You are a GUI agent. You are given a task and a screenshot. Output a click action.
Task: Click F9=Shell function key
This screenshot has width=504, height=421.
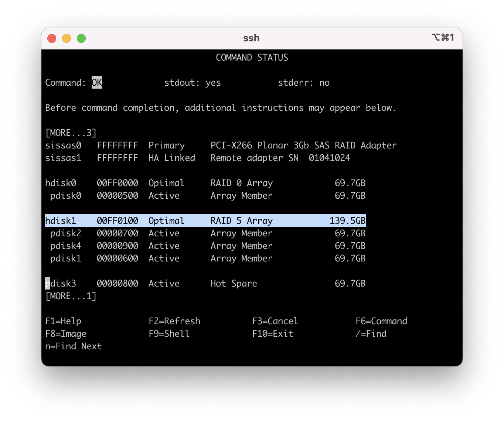point(169,334)
